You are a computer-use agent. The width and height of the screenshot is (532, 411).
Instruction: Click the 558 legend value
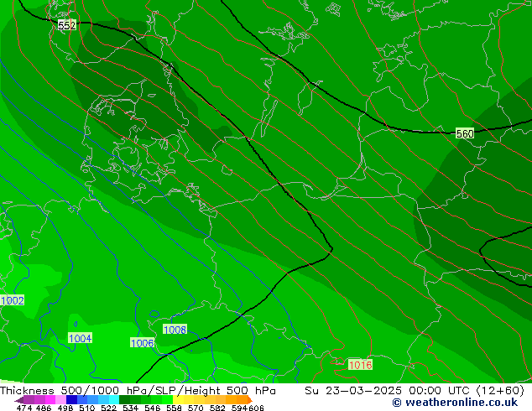174,408
